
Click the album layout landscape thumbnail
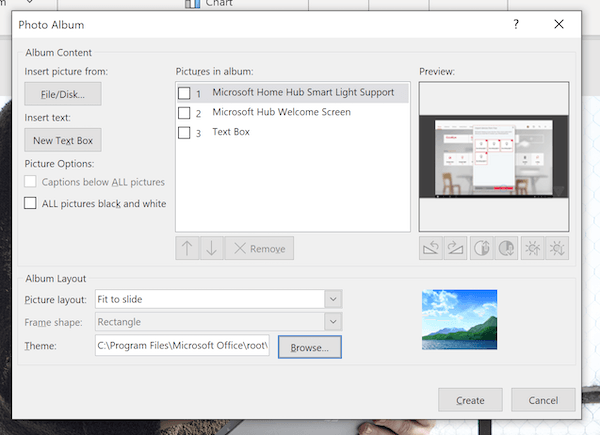(x=459, y=319)
